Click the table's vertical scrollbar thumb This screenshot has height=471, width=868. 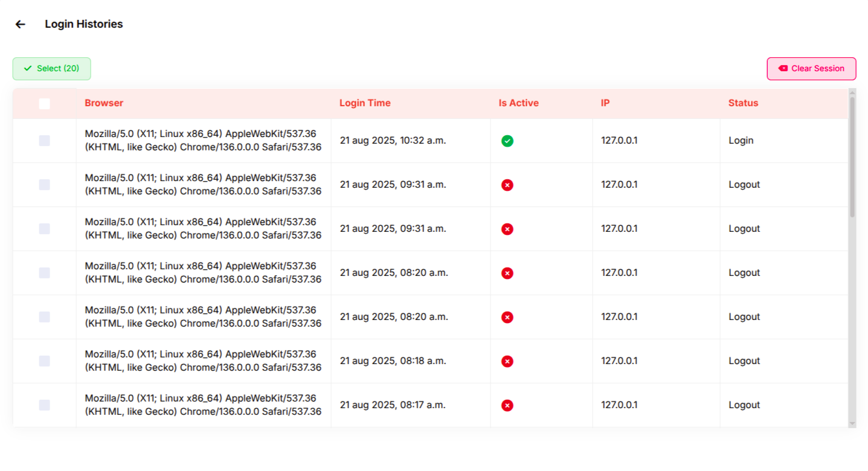point(852,157)
